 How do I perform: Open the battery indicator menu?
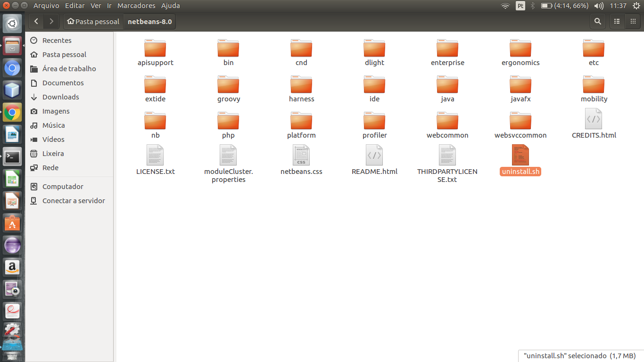point(565,6)
